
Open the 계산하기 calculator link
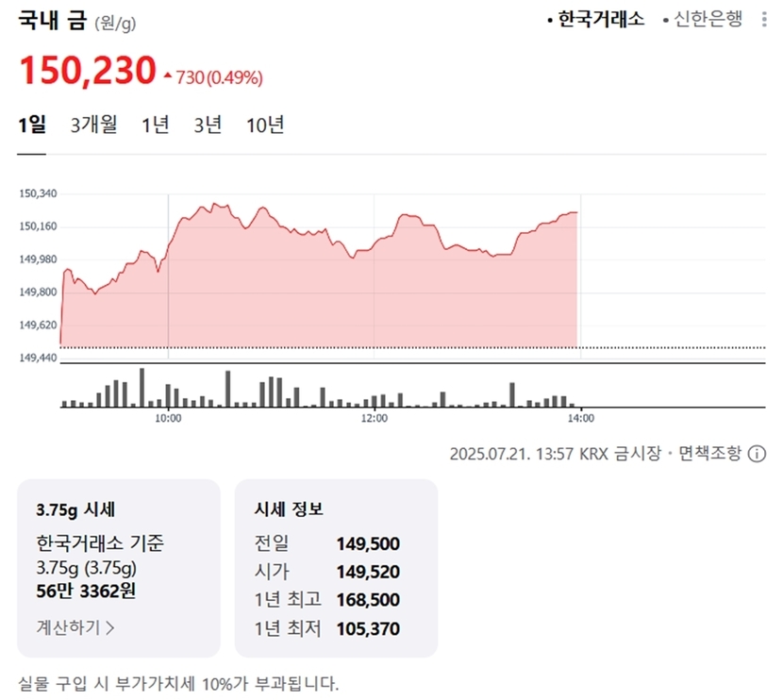[x=75, y=625]
